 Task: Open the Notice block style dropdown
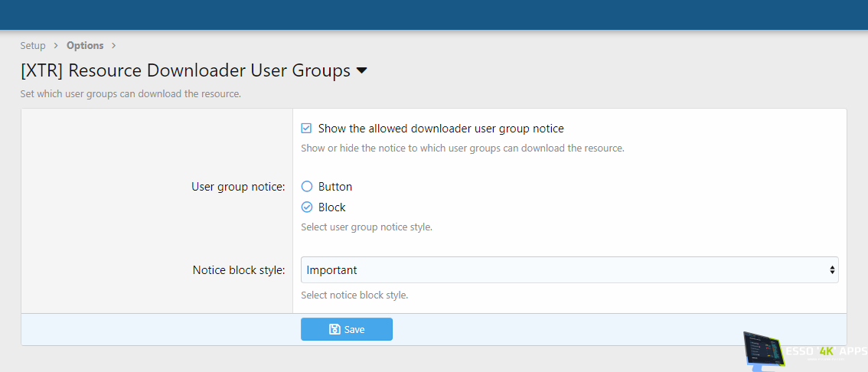[x=569, y=270]
